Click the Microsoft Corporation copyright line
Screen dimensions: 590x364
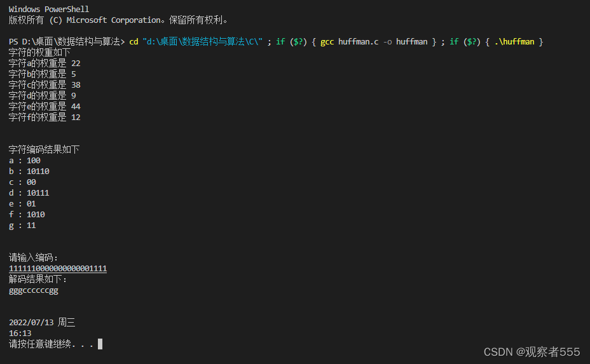point(118,20)
